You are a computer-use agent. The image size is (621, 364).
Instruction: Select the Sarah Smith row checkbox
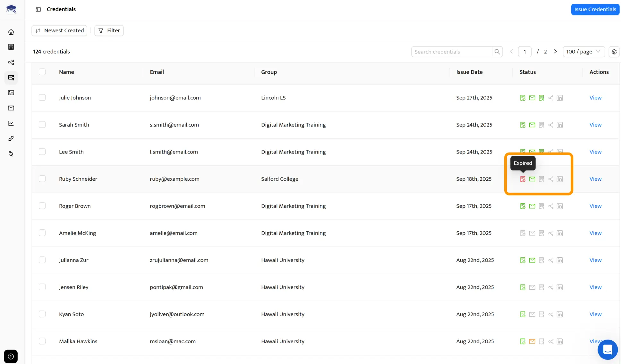[42, 125]
